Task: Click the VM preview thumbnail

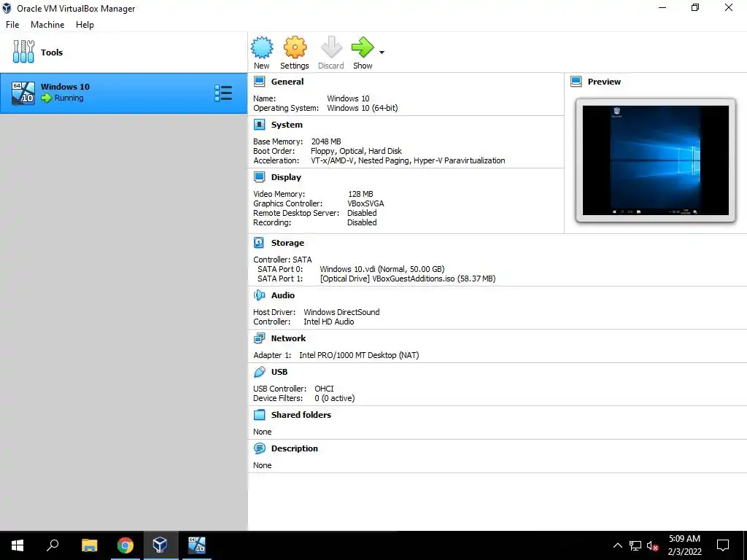Action: (x=656, y=160)
